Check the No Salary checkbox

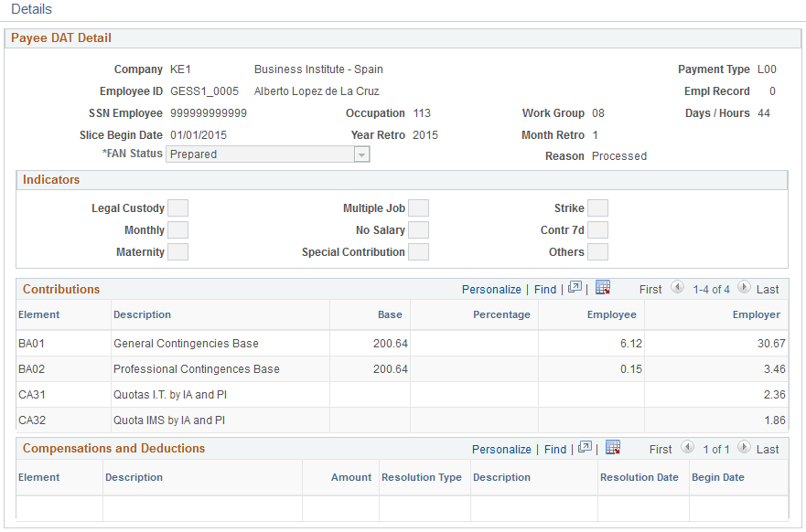click(418, 229)
